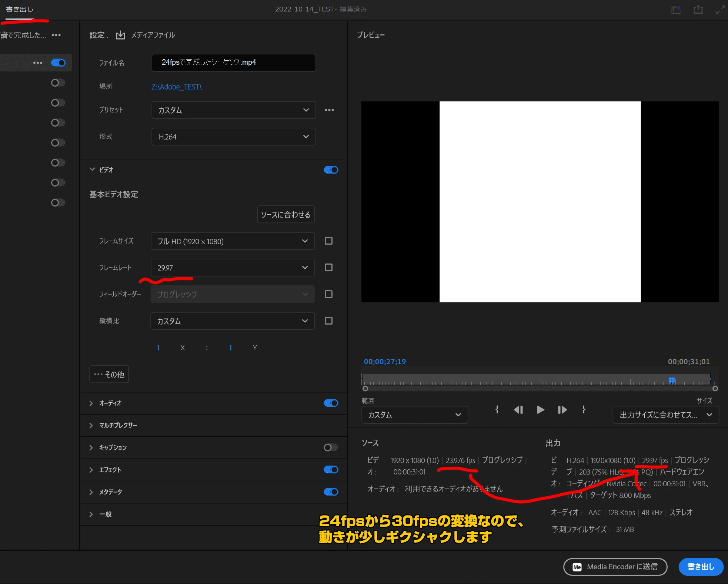Step back one frame in preview
Image resolution: width=728 pixels, height=584 pixels.
518,410
